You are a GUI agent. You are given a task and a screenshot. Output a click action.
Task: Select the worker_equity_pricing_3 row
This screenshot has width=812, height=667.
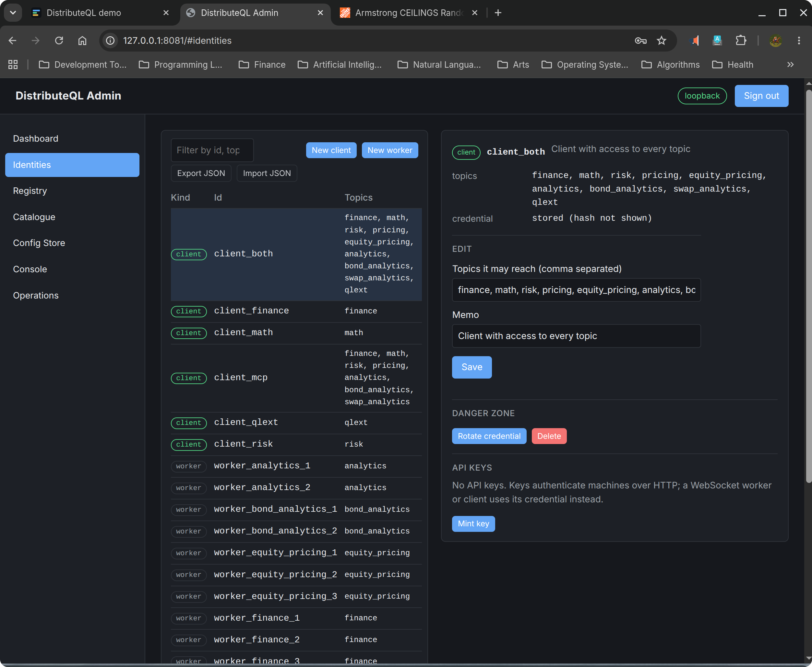(x=296, y=596)
